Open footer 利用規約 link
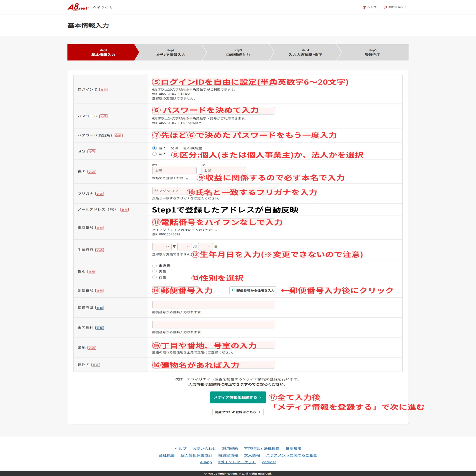Viewport: 476px width, 476px height. pyautogui.click(x=230, y=449)
